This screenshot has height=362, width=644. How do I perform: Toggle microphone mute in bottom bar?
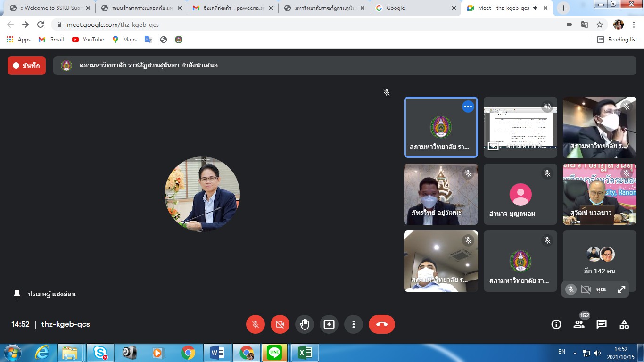click(256, 324)
